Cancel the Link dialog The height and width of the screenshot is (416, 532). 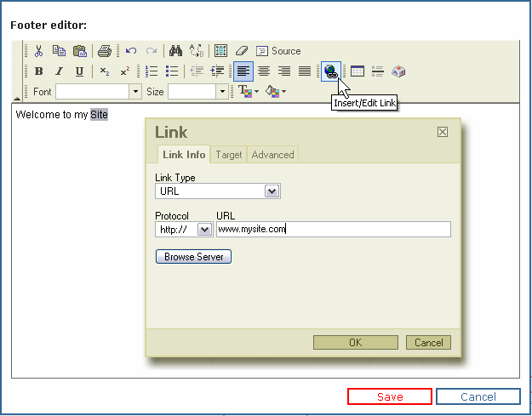[428, 343]
